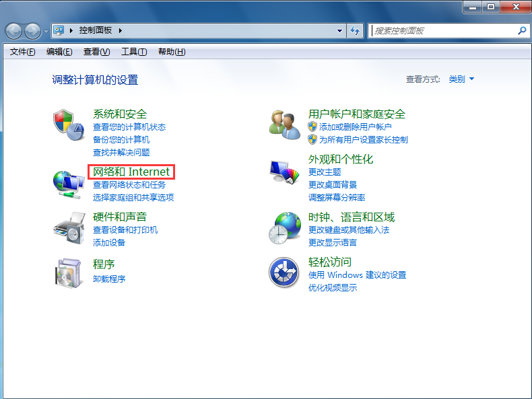This screenshot has width=532, height=399.
Task: Open the 工具(T) menu
Action: click(133, 52)
